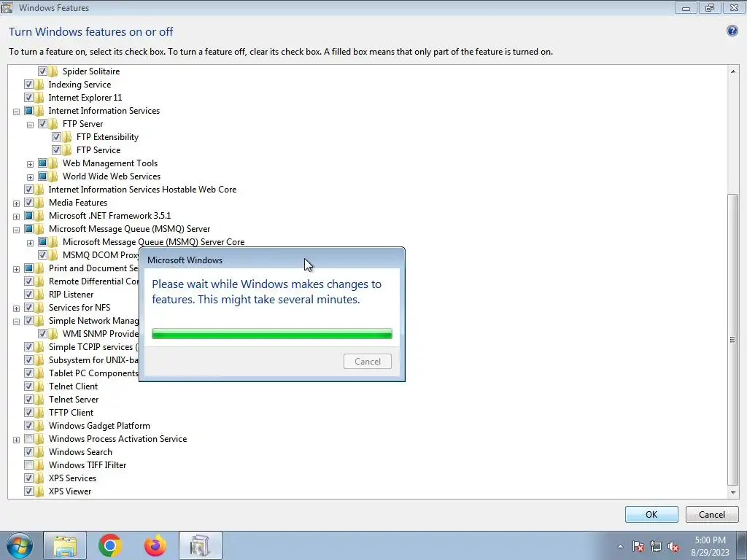
Task: Uncheck the Telnet Server checkbox
Action: point(28,399)
